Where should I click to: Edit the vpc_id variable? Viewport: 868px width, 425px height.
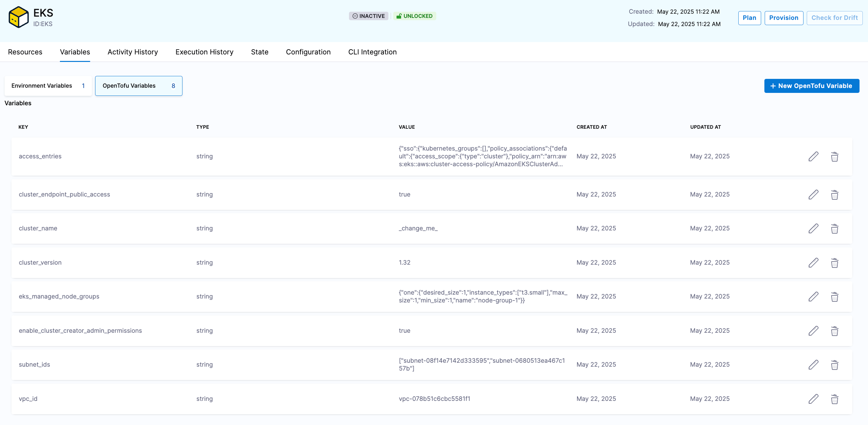tap(813, 399)
